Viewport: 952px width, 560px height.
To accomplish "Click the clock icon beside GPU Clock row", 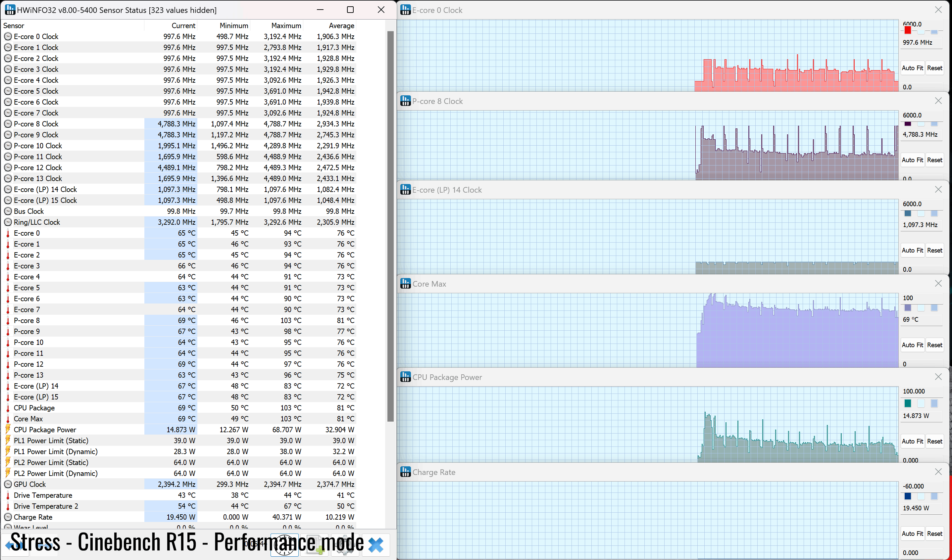I will 8,484.
